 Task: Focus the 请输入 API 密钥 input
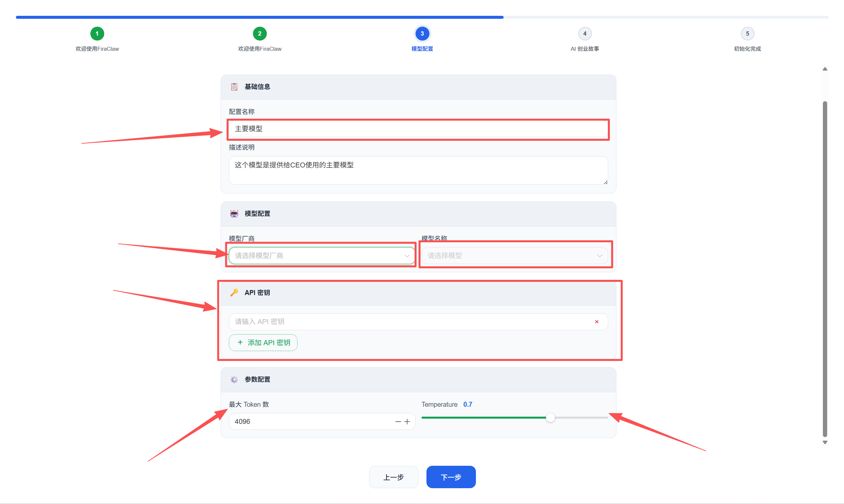tap(418, 322)
